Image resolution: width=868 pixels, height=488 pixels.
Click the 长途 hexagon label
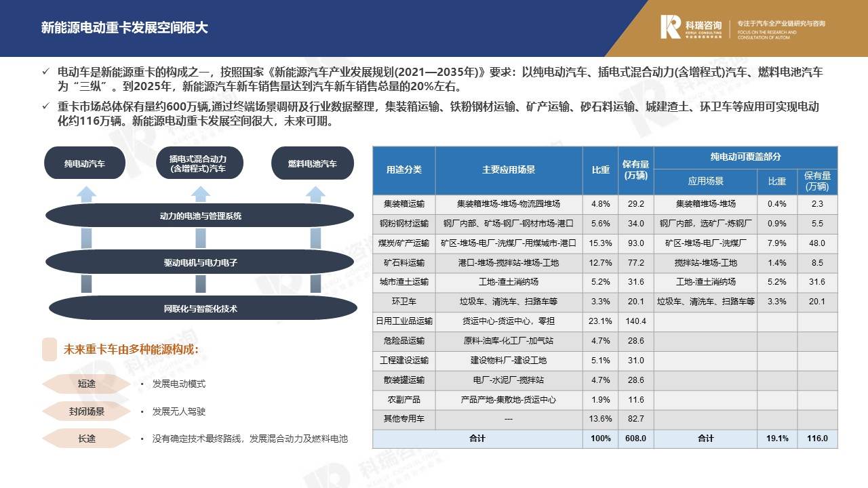[x=86, y=439]
